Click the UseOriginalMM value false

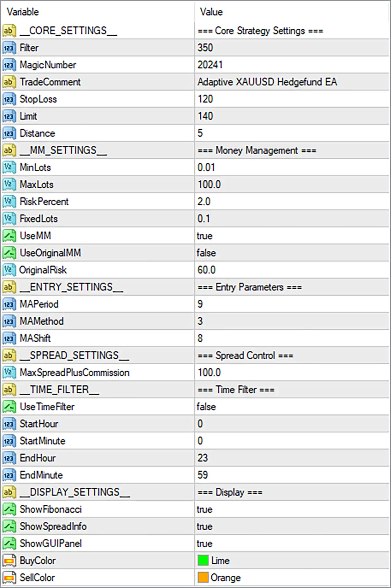pyautogui.click(x=206, y=253)
